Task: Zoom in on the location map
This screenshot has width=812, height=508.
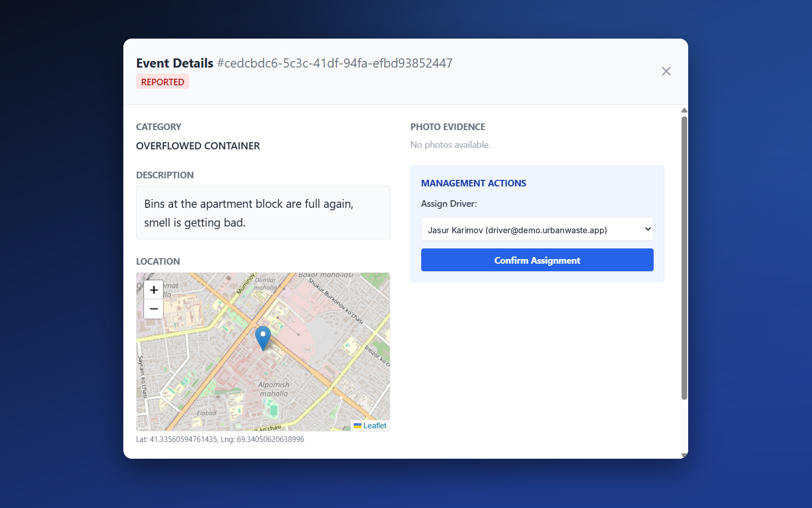Action: tap(154, 290)
